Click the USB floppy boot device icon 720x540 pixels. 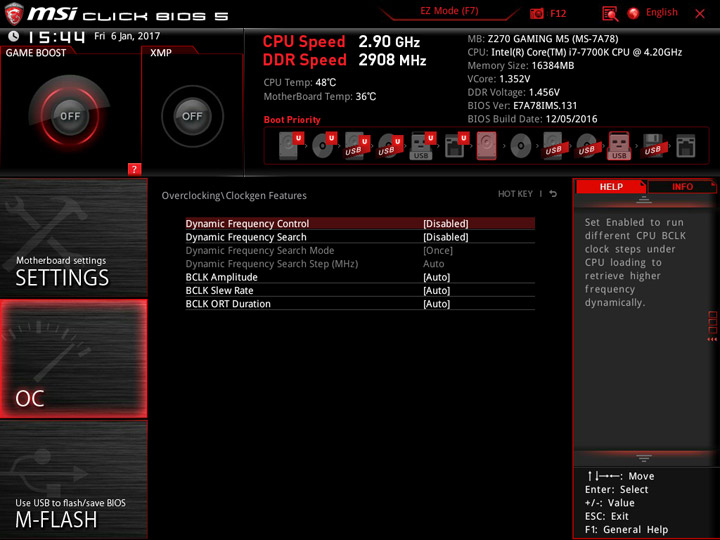point(653,146)
